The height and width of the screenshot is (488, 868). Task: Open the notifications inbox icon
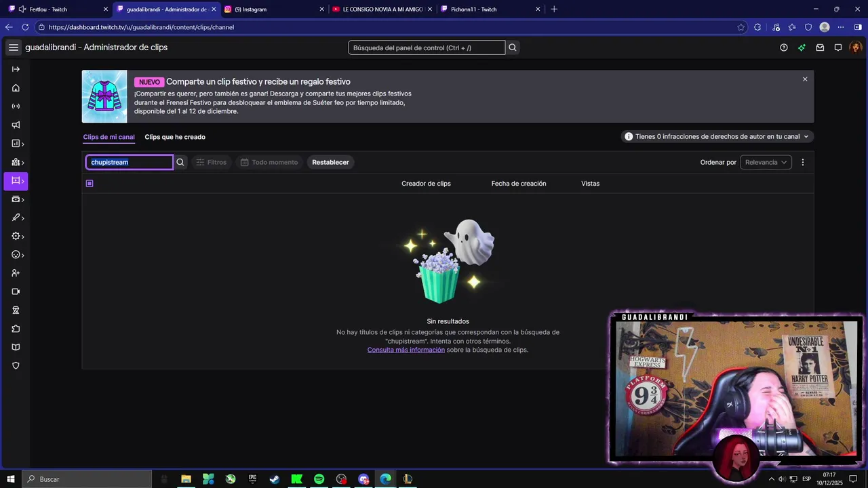pos(820,47)
